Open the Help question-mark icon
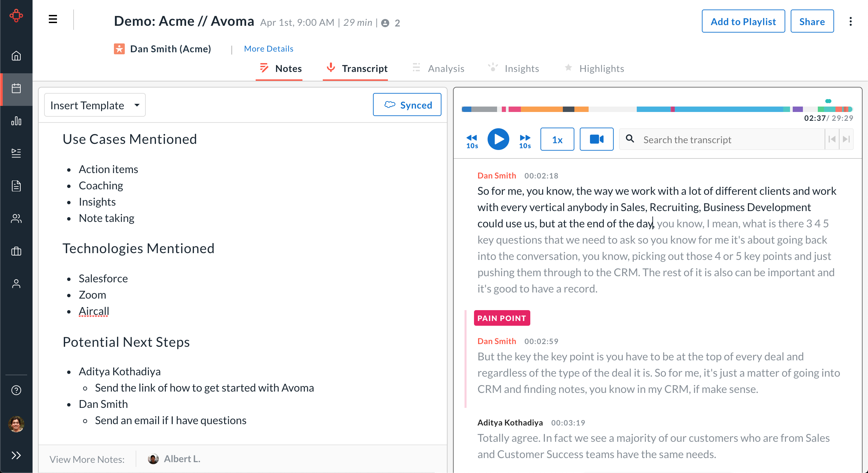Viewport: 868px width, 473px height. 16,390
